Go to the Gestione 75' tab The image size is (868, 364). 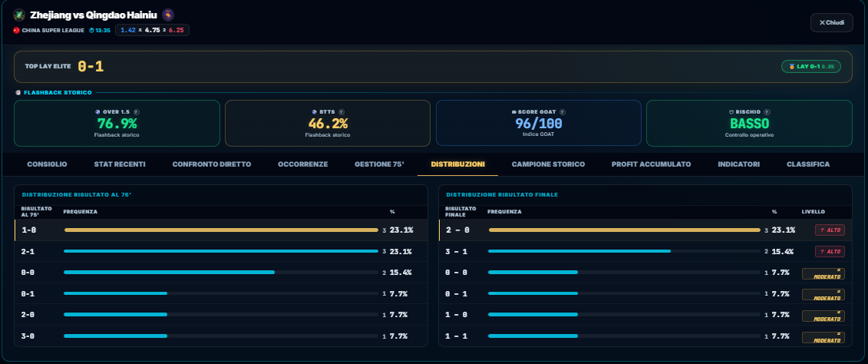(x=379, y=164)
